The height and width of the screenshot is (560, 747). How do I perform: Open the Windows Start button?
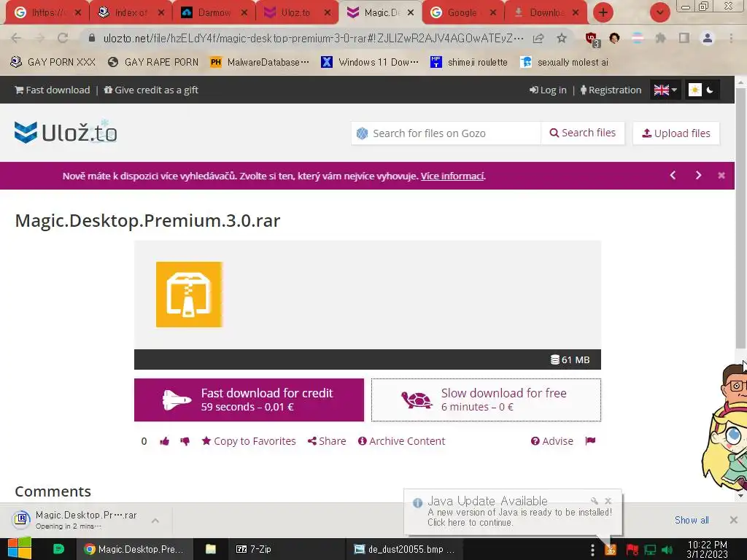[x=19, y=549]
